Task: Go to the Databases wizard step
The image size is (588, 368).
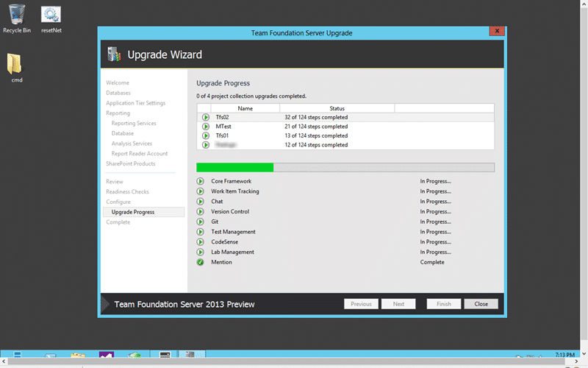Action: [x=118, y=93]
